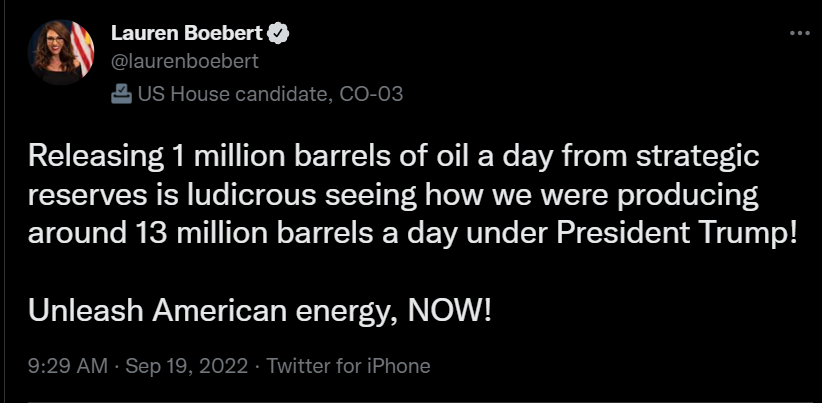Open the Twitter for iPhone source link
This screenshot has height=403, width=822.
click(349, 366)
